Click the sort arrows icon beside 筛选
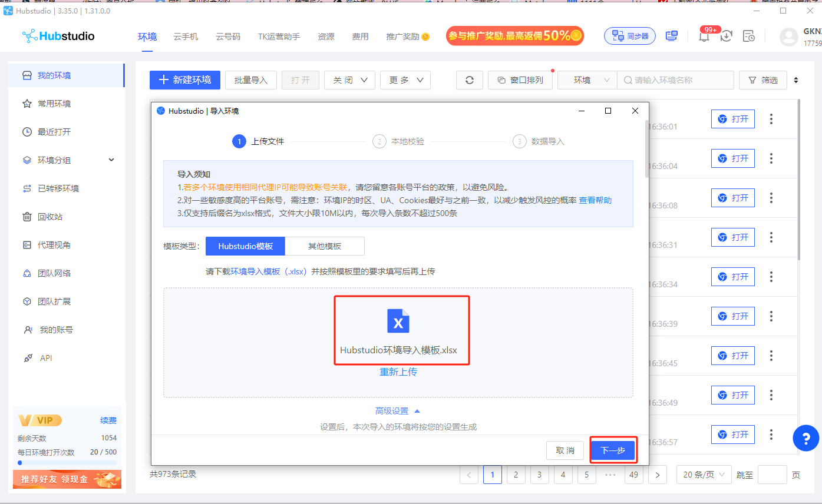Screen dimensions: 822x504 click(797, 80)
